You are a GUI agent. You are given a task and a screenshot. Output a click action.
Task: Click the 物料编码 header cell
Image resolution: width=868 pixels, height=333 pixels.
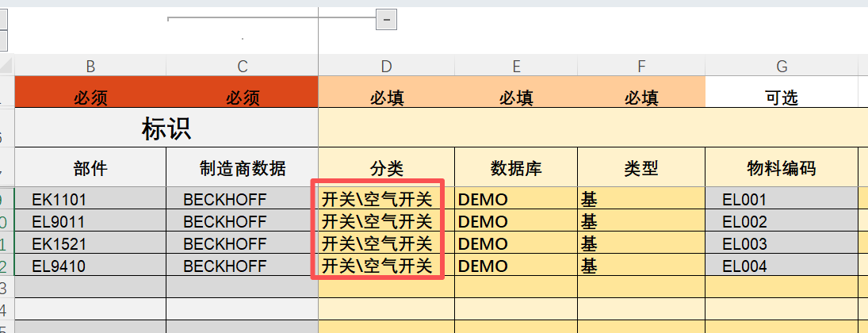781,167
